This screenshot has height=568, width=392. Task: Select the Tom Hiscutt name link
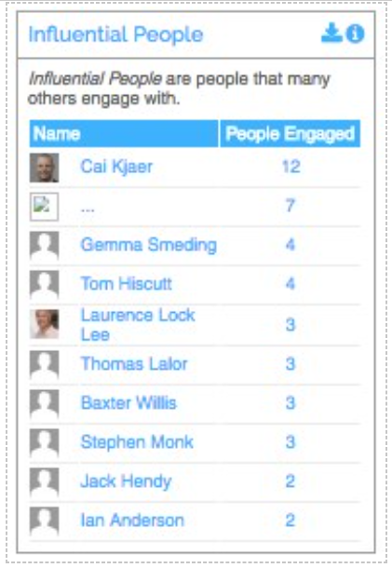[x=126, y=283]
